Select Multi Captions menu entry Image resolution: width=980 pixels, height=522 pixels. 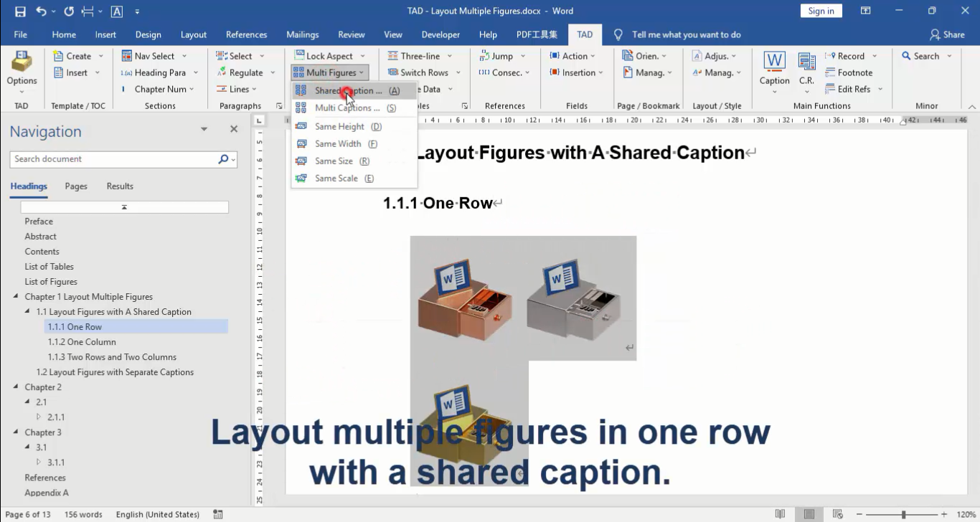click(x=354, y=108)
